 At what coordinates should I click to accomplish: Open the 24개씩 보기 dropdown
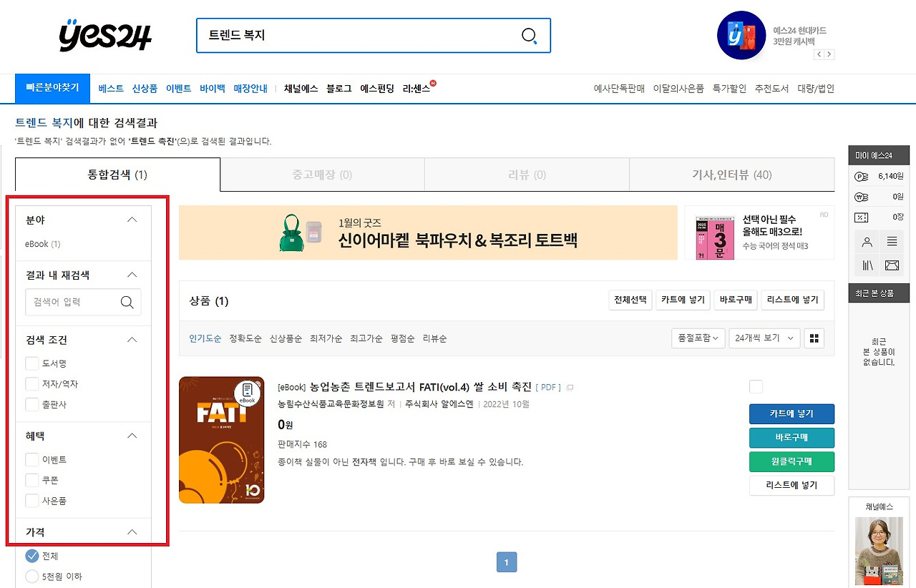point(763,338)
